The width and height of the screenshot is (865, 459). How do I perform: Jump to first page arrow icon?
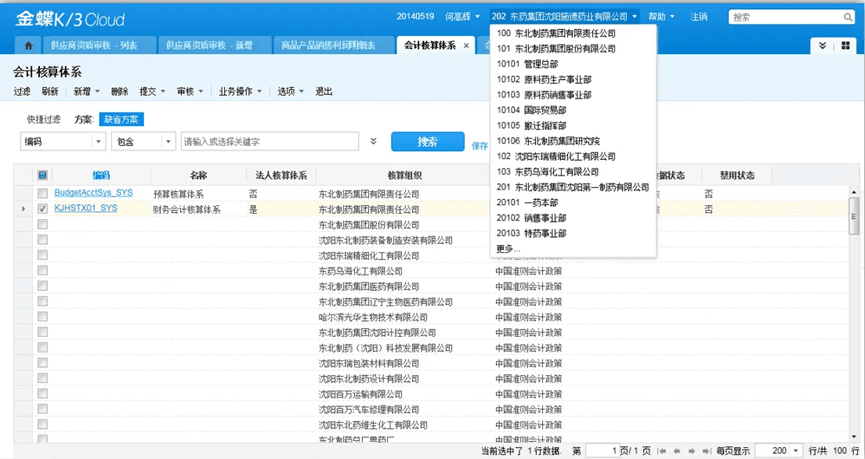click(x=663, y=451)
